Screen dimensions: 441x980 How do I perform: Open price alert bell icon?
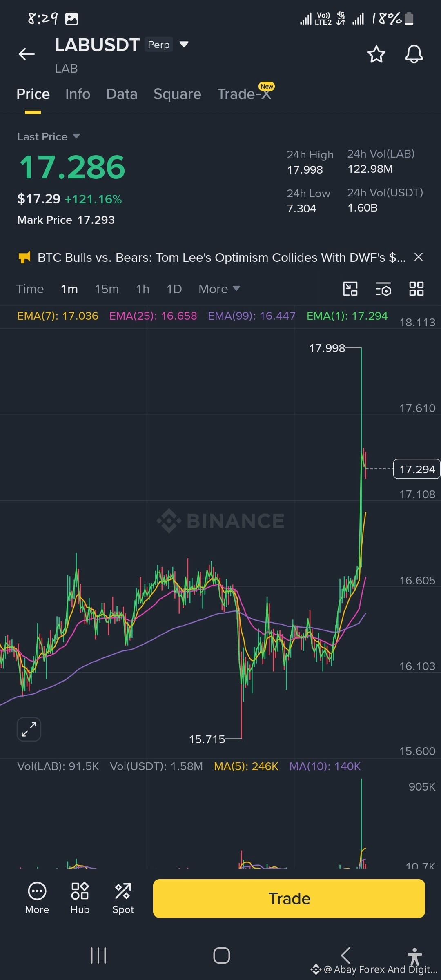click(x=414, y=54)
